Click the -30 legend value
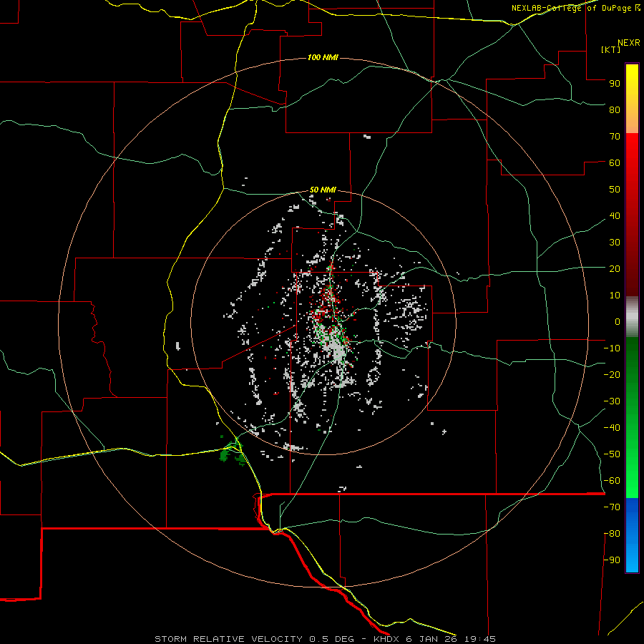The height and width of the screenshot is (644, 644). (612, 401)
